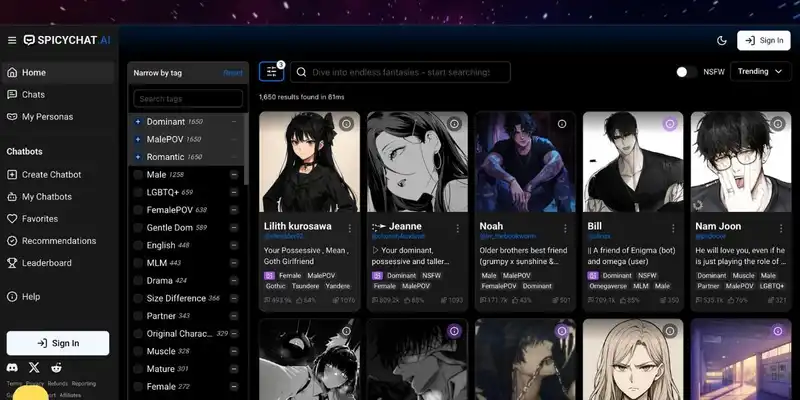
Task: Open the Refunds footer link
Action: tap(58, 384)
